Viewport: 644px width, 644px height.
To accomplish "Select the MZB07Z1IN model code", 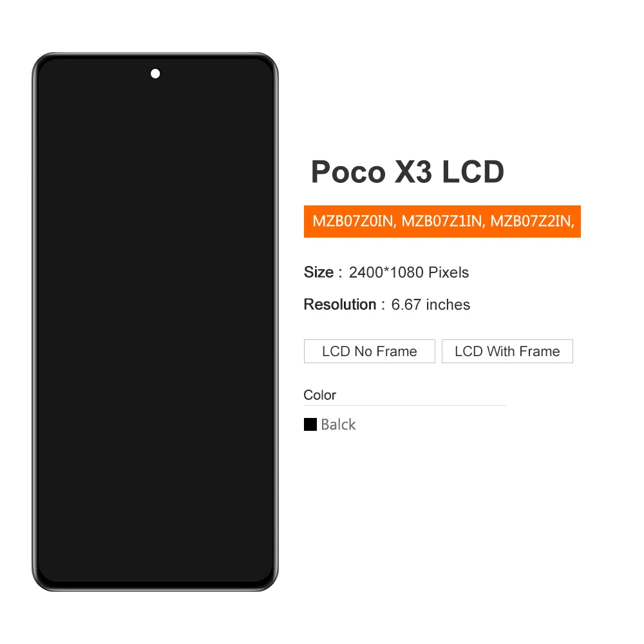I will coord(441,222).
